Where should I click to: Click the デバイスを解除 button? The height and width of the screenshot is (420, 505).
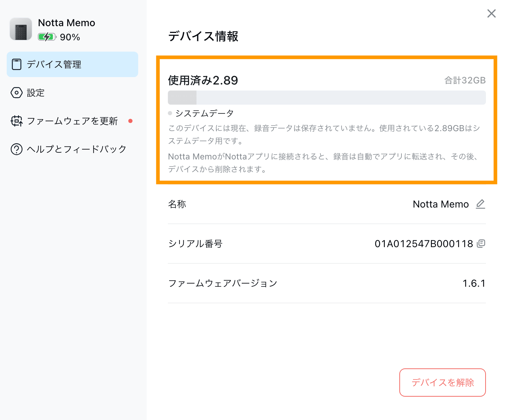442,383
